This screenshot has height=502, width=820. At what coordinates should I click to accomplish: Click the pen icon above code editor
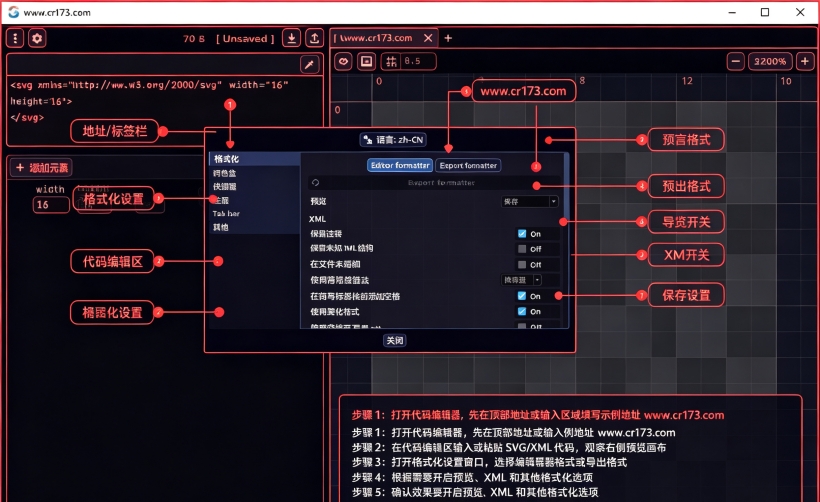pyautogui.click(x=310, y=64)
